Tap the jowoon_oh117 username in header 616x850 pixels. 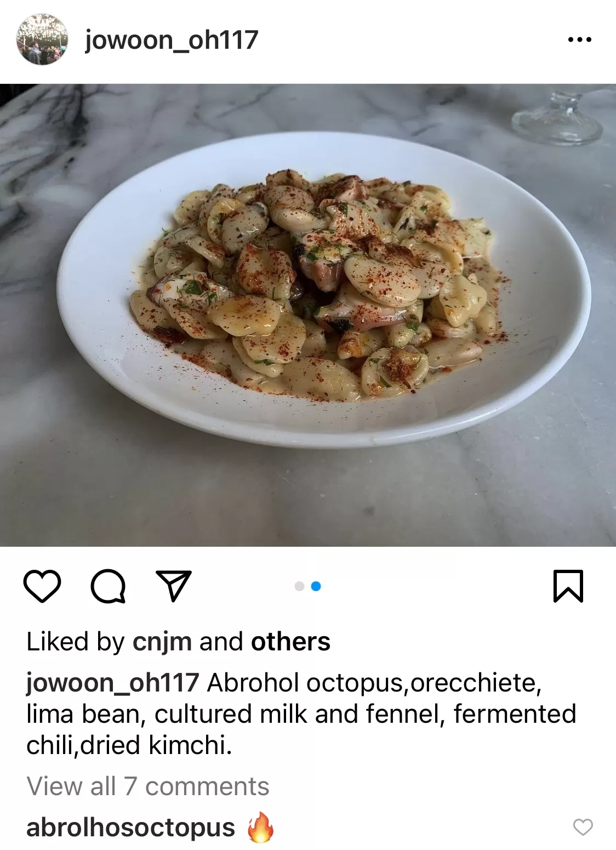[172, 40]
